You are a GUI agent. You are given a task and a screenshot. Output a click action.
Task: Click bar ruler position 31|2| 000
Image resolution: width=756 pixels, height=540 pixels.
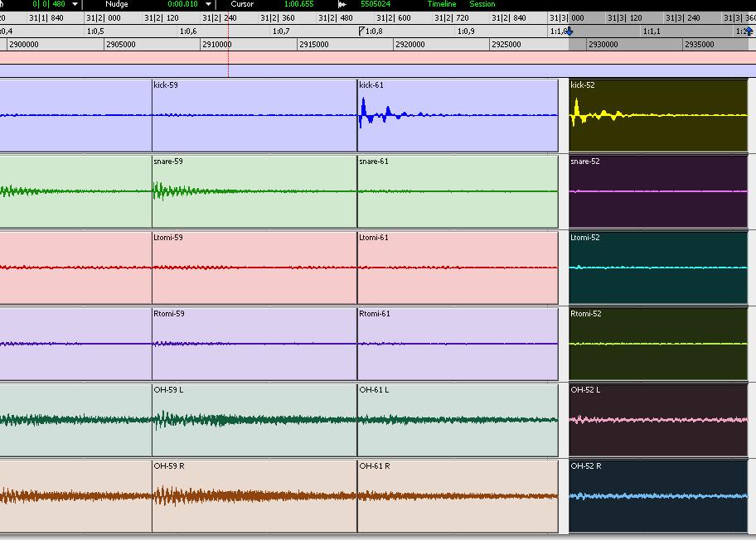(x=104, y=18)
